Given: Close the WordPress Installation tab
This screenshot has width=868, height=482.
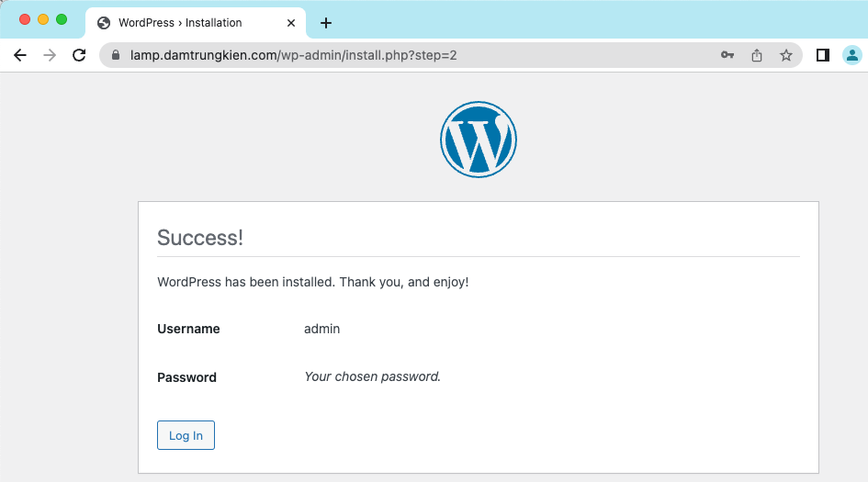Looking at the screenshot, I should coord(291,23).
